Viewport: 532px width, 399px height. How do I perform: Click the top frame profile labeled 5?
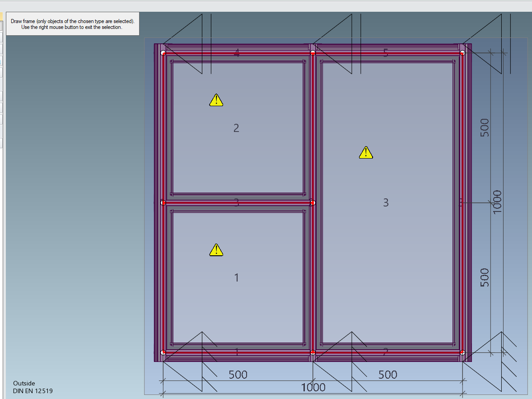385,53
